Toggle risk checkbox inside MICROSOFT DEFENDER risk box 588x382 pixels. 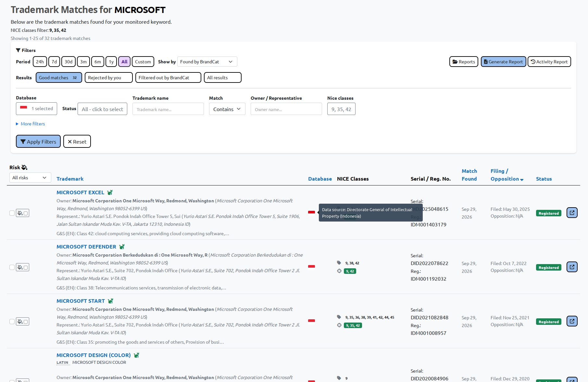26,268
